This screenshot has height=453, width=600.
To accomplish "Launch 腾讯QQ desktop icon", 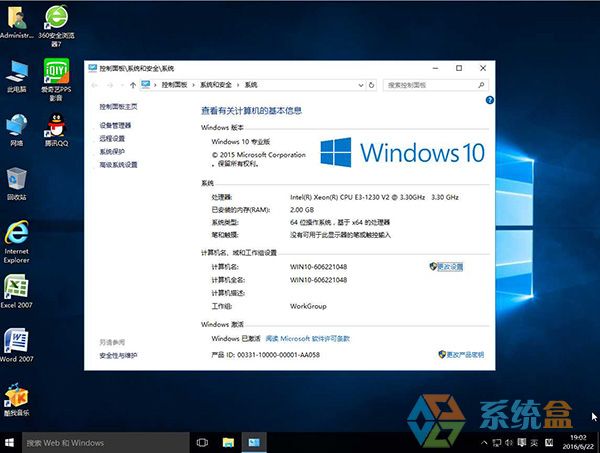I will [56, 130].
